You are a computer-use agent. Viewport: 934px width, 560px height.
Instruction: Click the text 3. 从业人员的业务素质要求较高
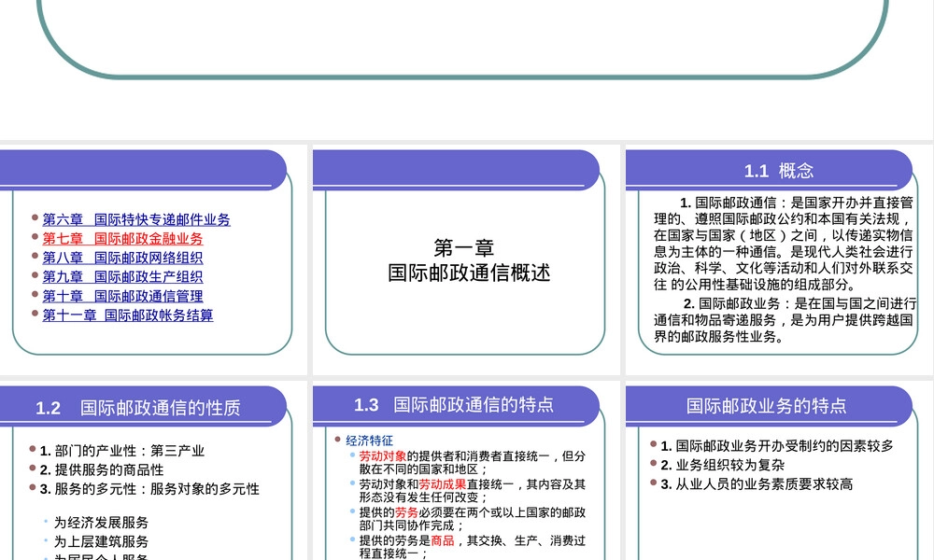pos(757,483)
